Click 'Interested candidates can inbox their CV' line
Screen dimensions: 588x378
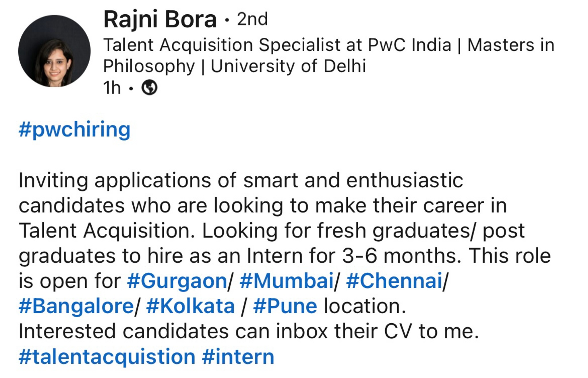tap(249, 331)
